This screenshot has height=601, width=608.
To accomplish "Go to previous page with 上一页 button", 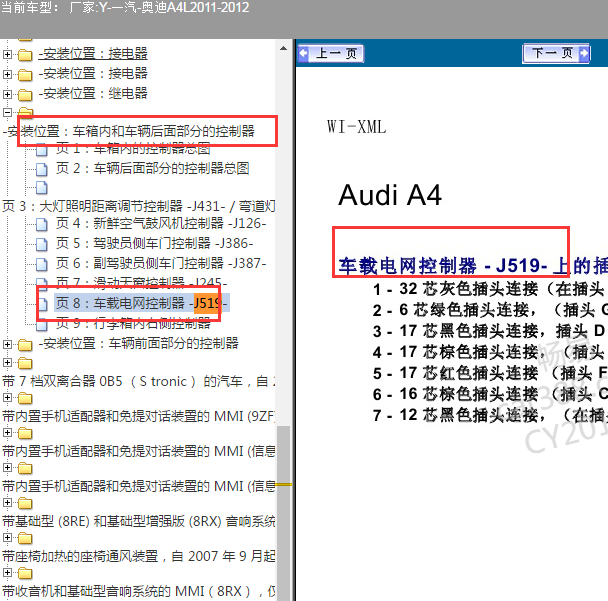I will click(331, 54).
